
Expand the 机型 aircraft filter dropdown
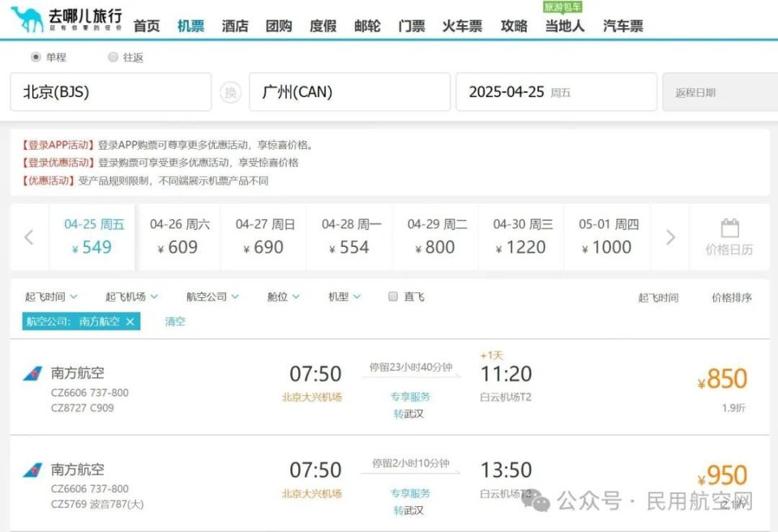tap(344, 296)
